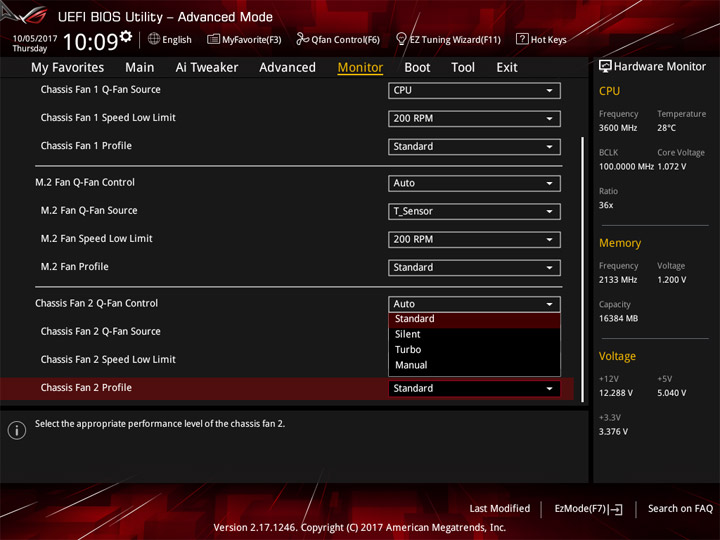Switch to Exit tab

click(x=507, y=68)
